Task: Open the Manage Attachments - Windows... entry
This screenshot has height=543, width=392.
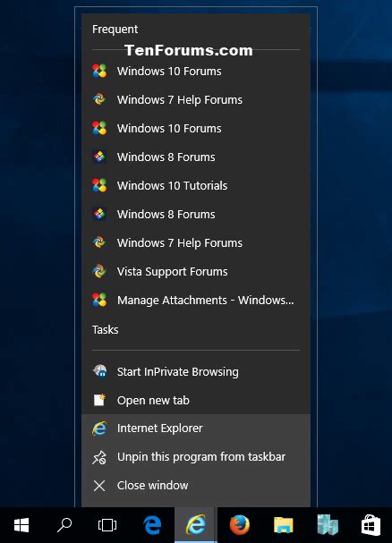Action: tap(196, 300)
